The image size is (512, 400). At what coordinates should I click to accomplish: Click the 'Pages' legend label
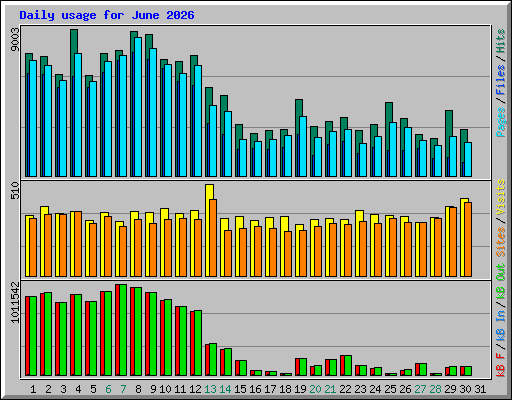501,122
